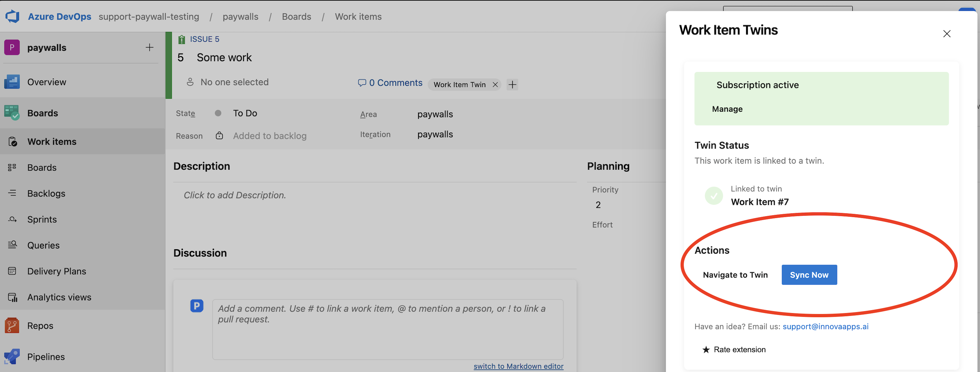Click the Azure DevOps logo icon
This screenshot has height=372, width=980.
click(12, 16)
